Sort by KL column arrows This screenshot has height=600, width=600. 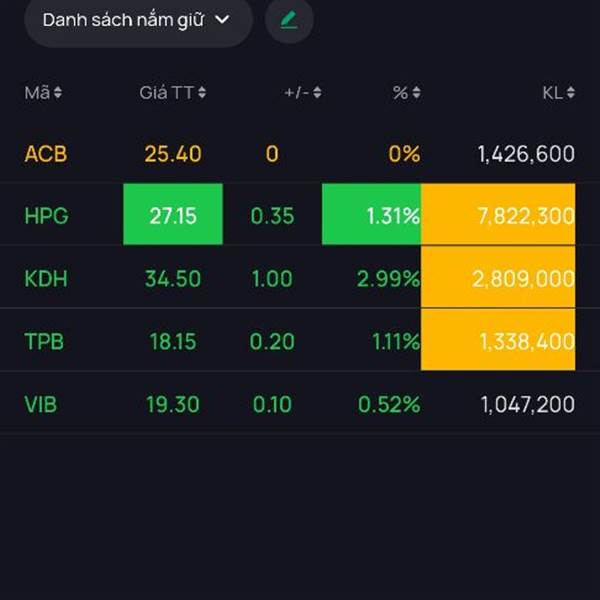(571, 93)
